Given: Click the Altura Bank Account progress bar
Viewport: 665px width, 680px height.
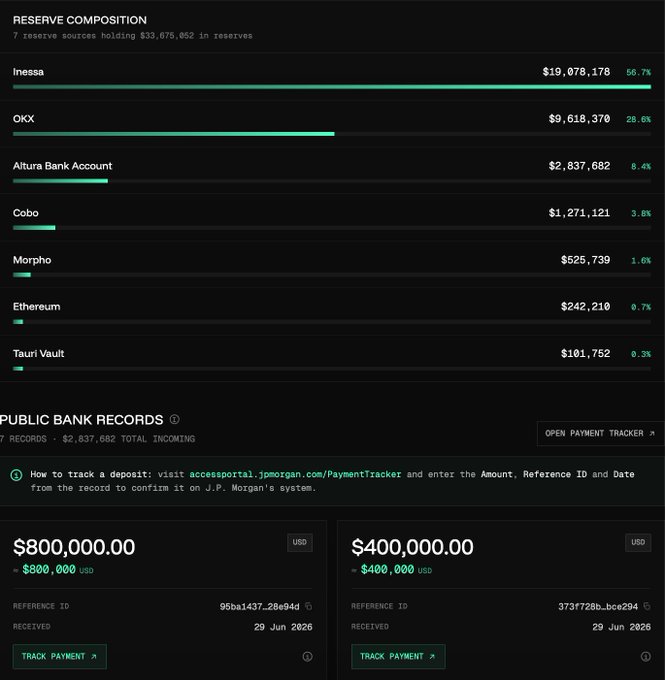Looking at the screenshot, I should 332,181.
